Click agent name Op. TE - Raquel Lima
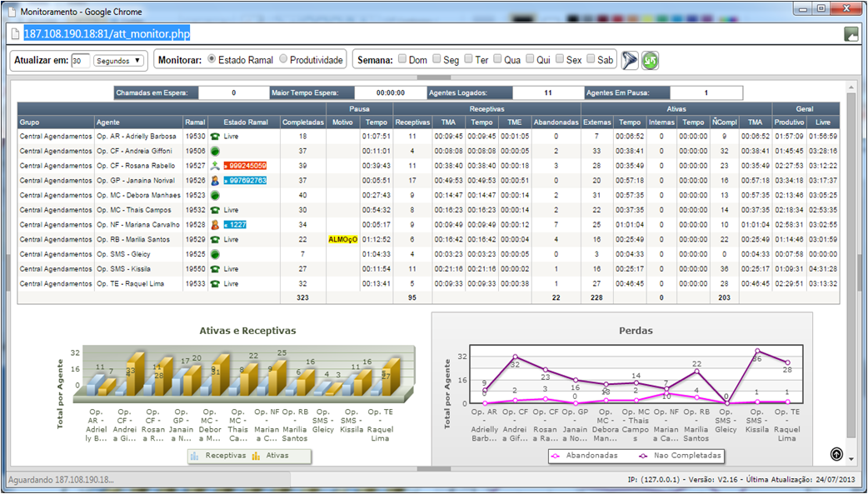 [130, 283]
